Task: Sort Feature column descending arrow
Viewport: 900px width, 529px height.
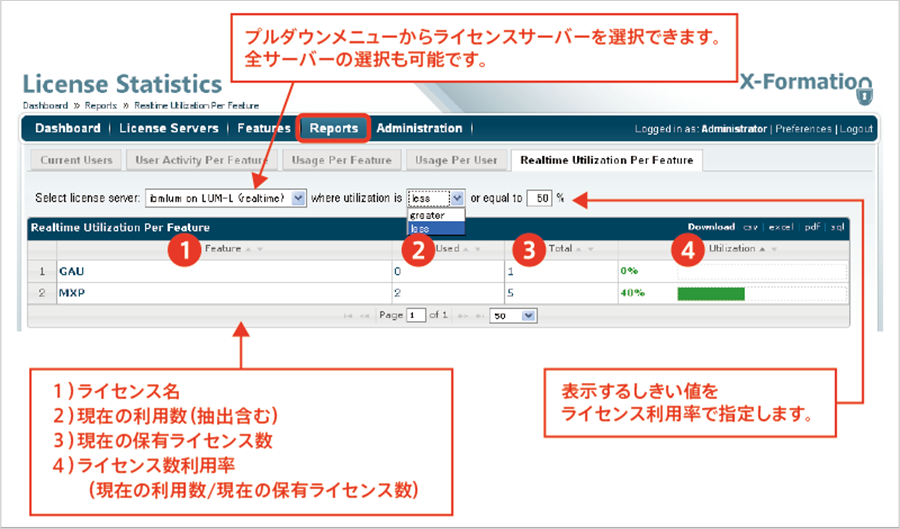Action: click(x=260, y=250)
